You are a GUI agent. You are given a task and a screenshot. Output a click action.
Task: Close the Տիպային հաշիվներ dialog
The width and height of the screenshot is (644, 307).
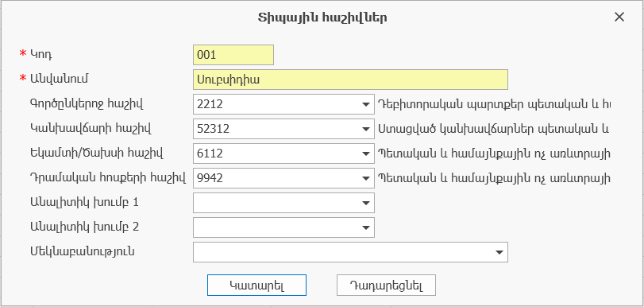point(619,17)
